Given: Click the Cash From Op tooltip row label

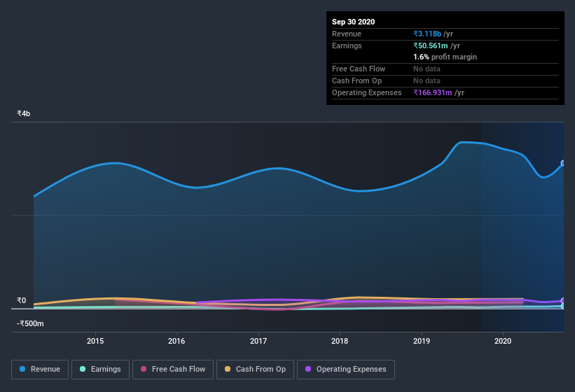Looking at the screenshot, I should click(356, 80).
